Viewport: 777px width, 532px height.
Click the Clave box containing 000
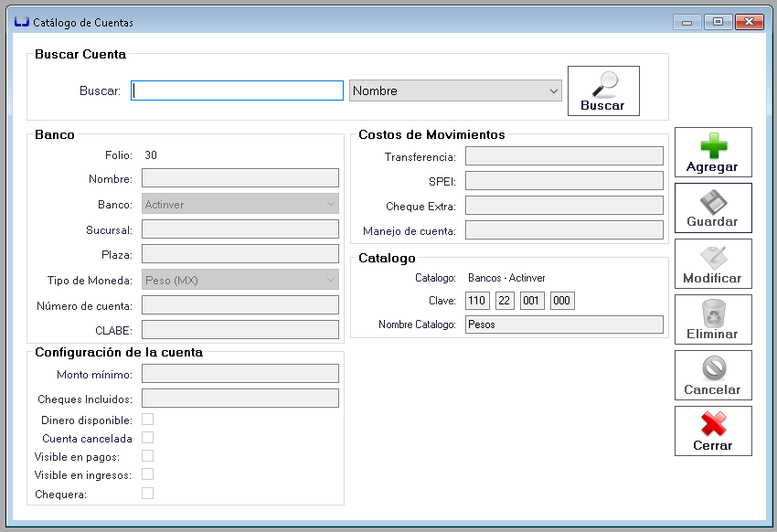tap(562, 300)
